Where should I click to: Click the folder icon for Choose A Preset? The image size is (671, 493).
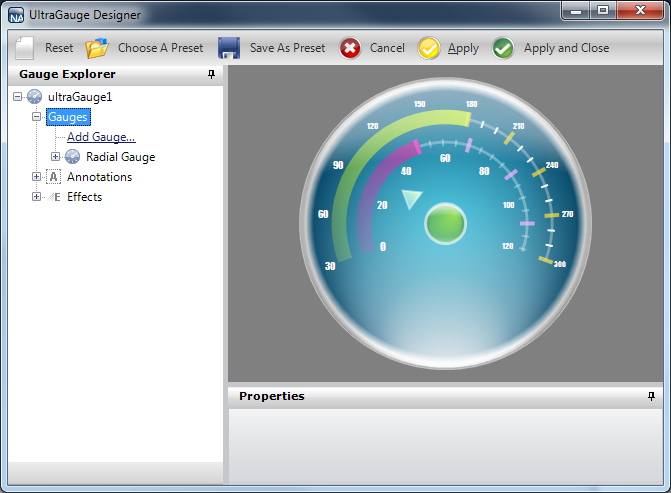[x=97, y=48]
